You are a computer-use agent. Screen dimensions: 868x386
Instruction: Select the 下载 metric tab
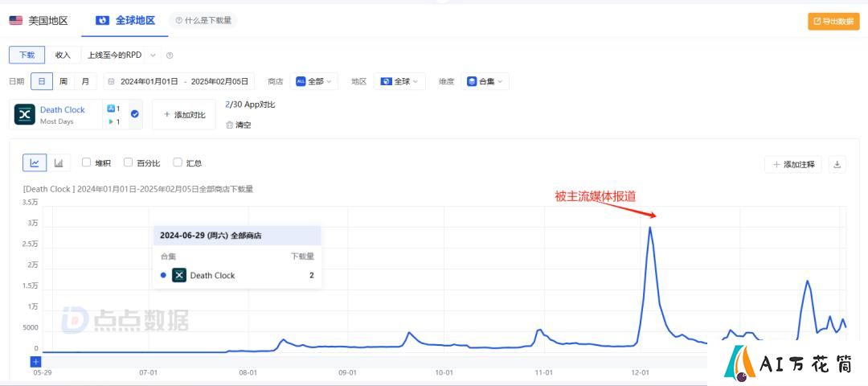click(27, 55)
